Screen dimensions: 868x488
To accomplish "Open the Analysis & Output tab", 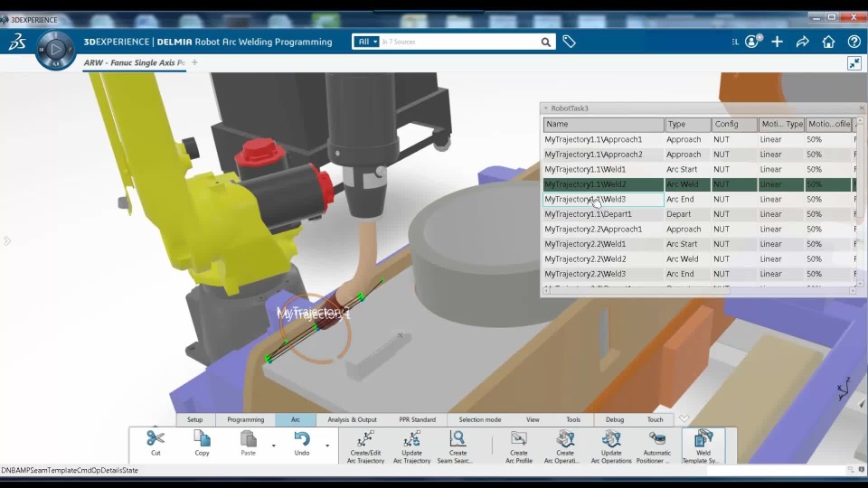I will click(352, 419).
